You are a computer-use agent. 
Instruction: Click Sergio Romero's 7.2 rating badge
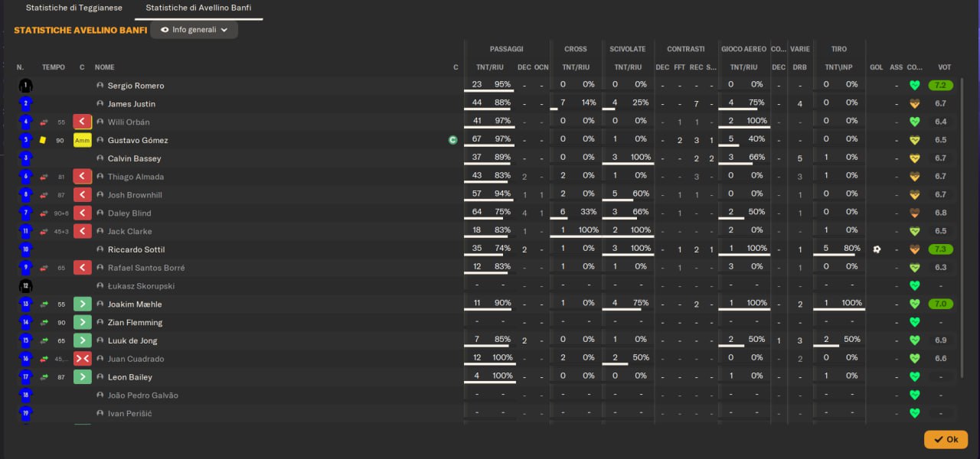(941, 86)
